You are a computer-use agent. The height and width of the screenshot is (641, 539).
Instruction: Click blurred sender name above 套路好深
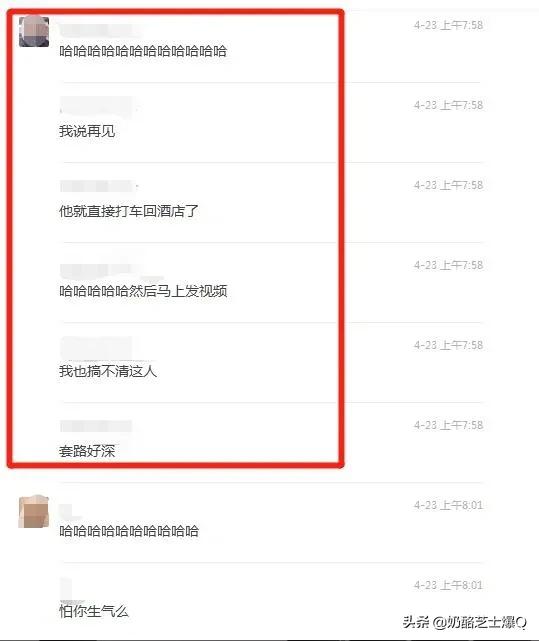pyautogui.click(x=97, y=426)
